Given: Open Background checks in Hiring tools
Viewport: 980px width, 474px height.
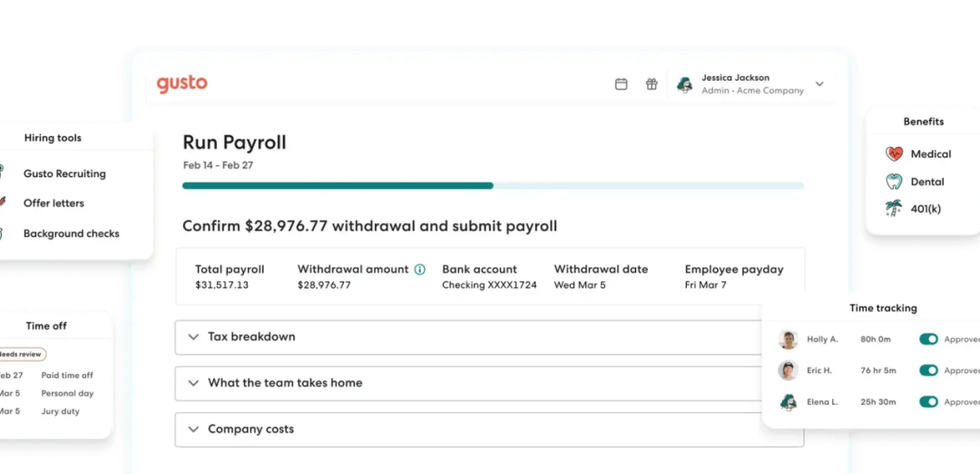Looking at the screenshot, I should pyautogui.click(x=72, y=233).
